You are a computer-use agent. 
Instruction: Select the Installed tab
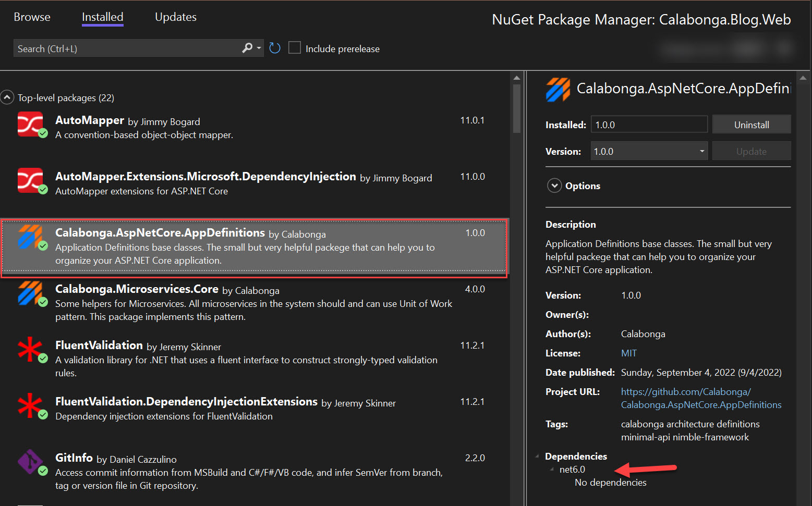(102, 17)
